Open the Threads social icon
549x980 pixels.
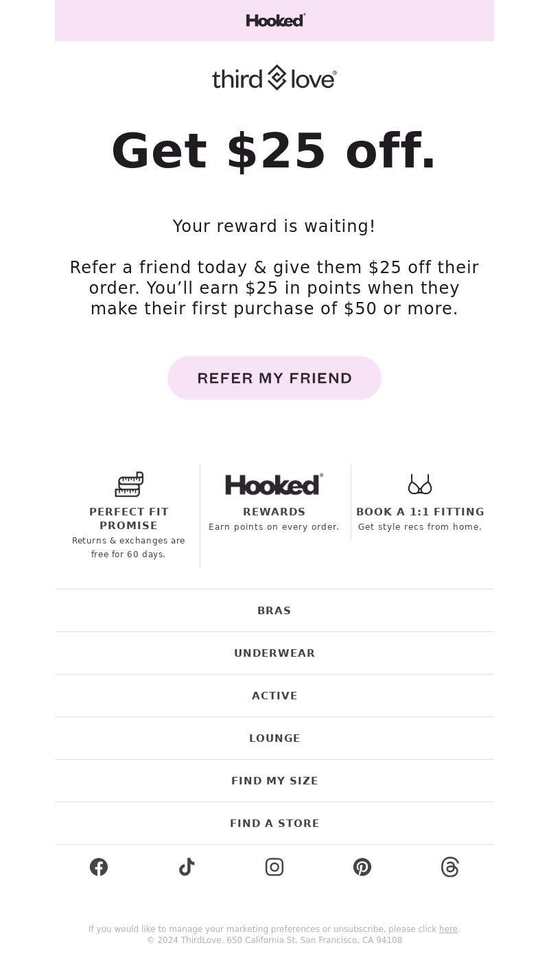[x=450, y=867]
